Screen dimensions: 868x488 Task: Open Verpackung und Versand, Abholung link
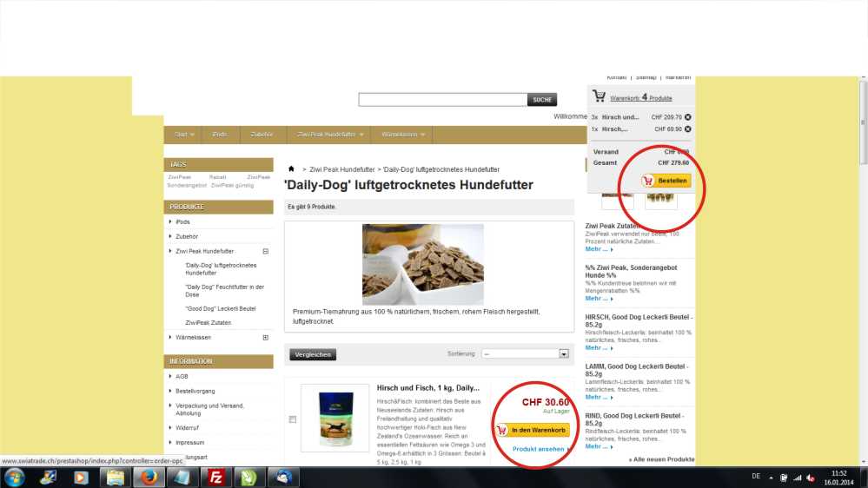pyautogui.click(x=209, y=410)
